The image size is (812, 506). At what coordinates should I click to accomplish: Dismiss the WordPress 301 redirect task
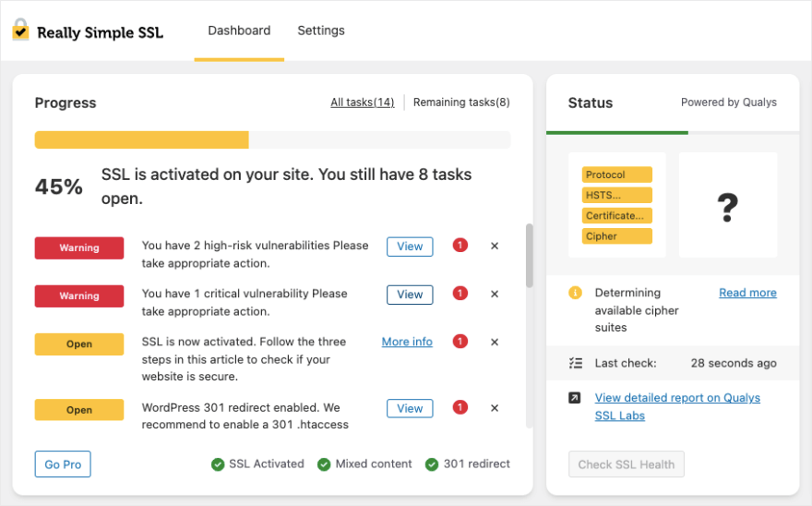[x=495, y=408]
